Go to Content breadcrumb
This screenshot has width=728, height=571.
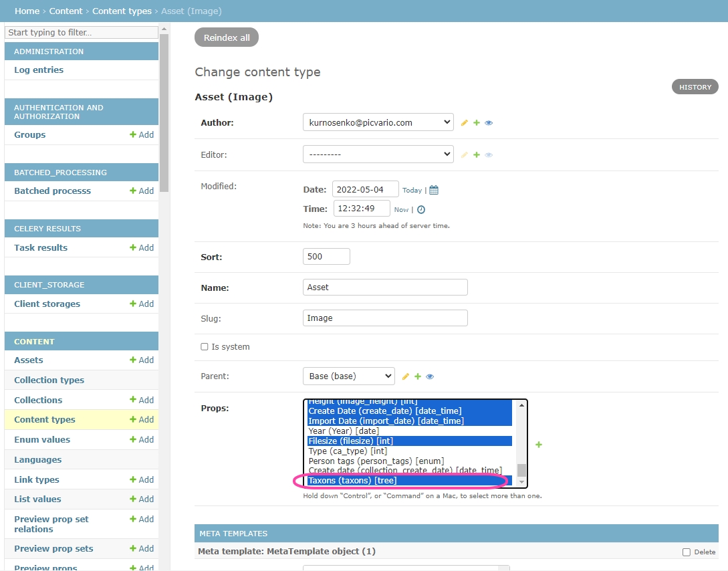[x=66, y=11]
